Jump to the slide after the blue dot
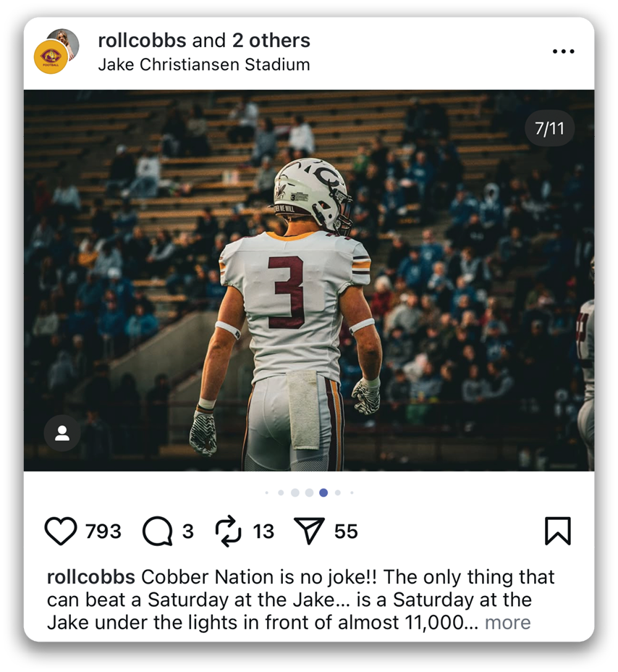Image resolution: width=618 pixels, height=672 pixels. point(338,492)
